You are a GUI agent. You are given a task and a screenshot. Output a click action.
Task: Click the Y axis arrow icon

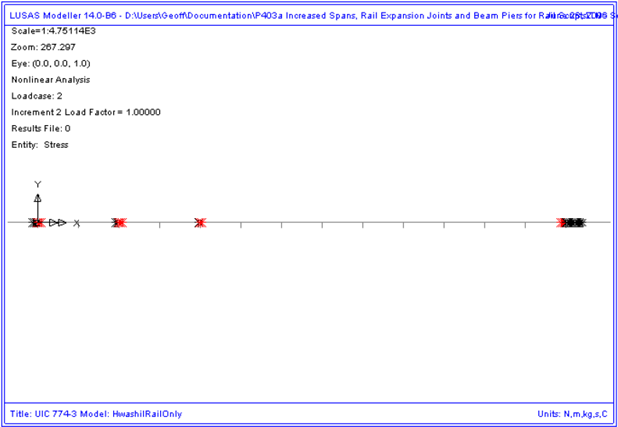tap(38, 198)
